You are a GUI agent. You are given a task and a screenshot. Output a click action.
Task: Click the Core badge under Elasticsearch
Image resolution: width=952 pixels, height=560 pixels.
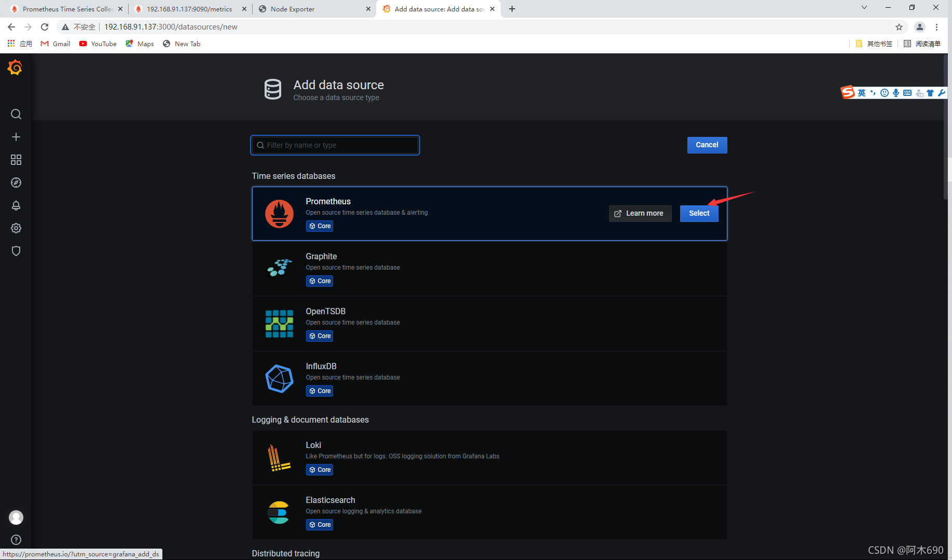point(320,525)
